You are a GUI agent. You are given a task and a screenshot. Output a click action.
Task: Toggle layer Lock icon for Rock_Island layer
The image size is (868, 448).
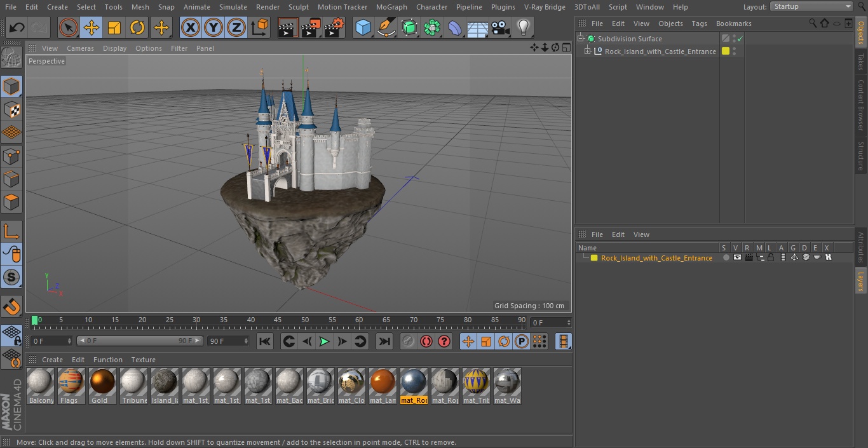(x=771, y=258)
